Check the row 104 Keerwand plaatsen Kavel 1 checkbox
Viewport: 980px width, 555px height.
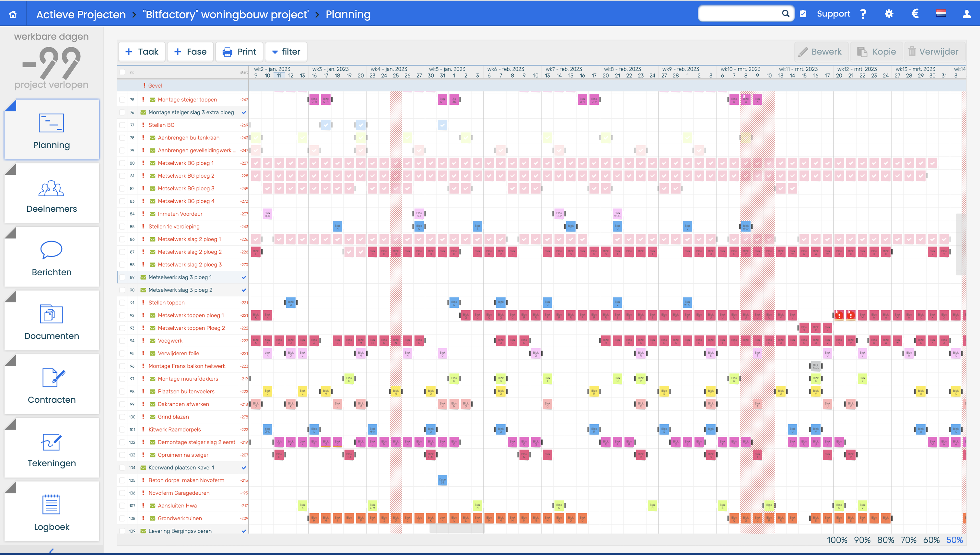[122, 468]
